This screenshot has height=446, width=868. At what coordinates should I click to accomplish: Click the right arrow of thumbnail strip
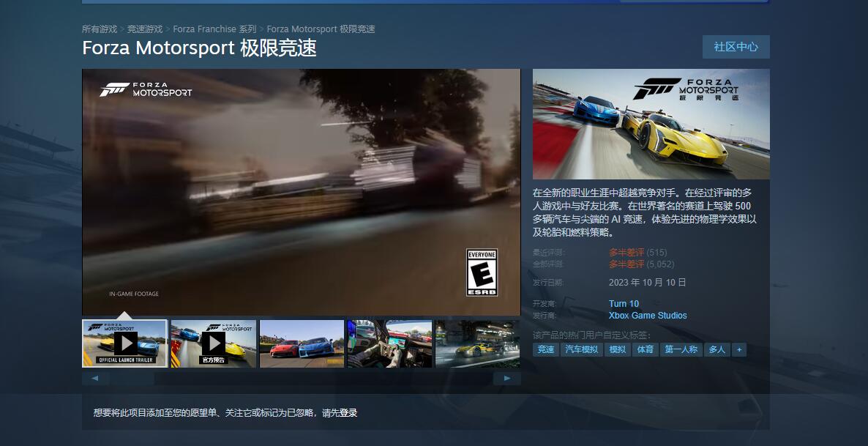coord(507,379)
